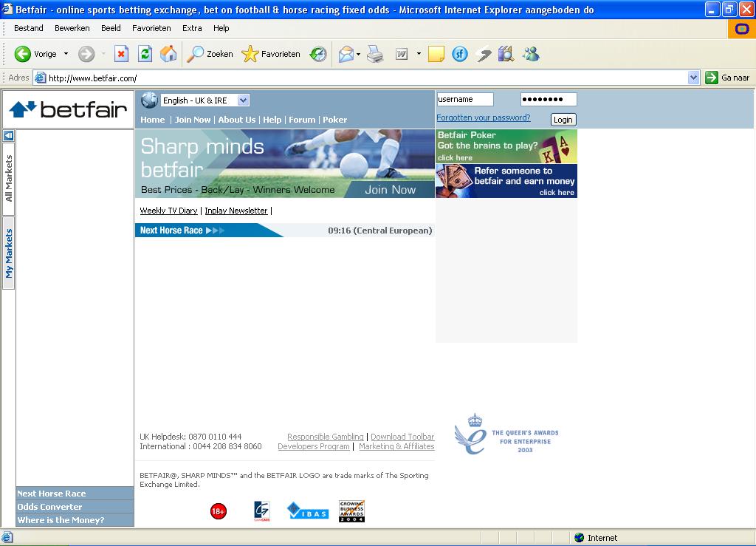Click Forgotten your password link

[483, 117]
